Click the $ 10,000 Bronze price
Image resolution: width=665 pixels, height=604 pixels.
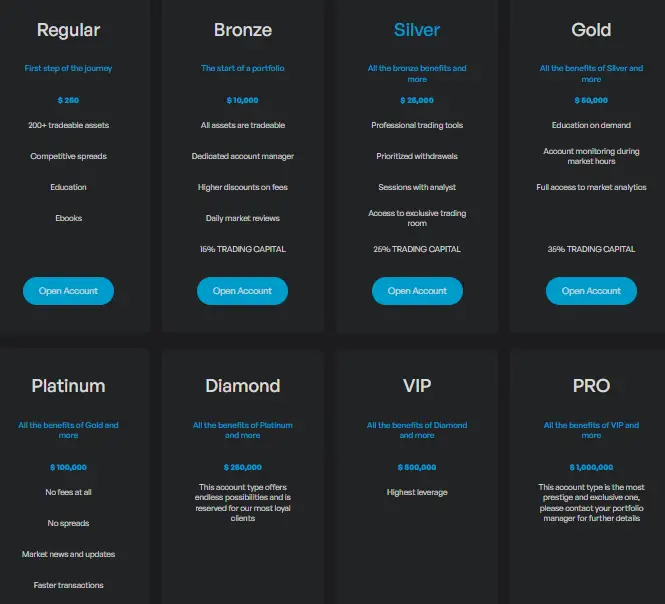click(243, 101)
